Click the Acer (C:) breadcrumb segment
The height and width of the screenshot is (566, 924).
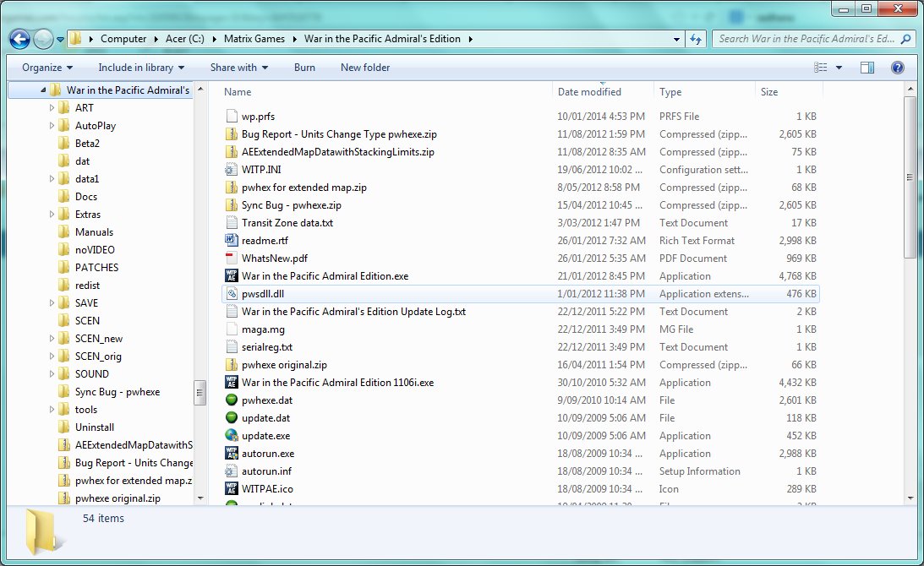(184, 39)
